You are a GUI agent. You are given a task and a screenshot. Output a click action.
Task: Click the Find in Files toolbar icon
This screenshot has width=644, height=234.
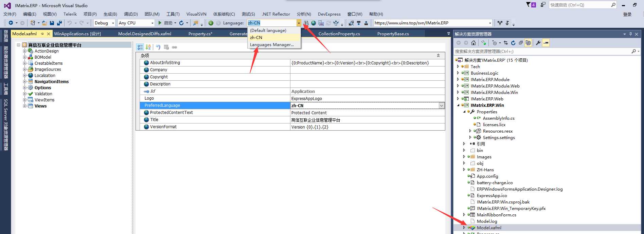pos(196,23)
